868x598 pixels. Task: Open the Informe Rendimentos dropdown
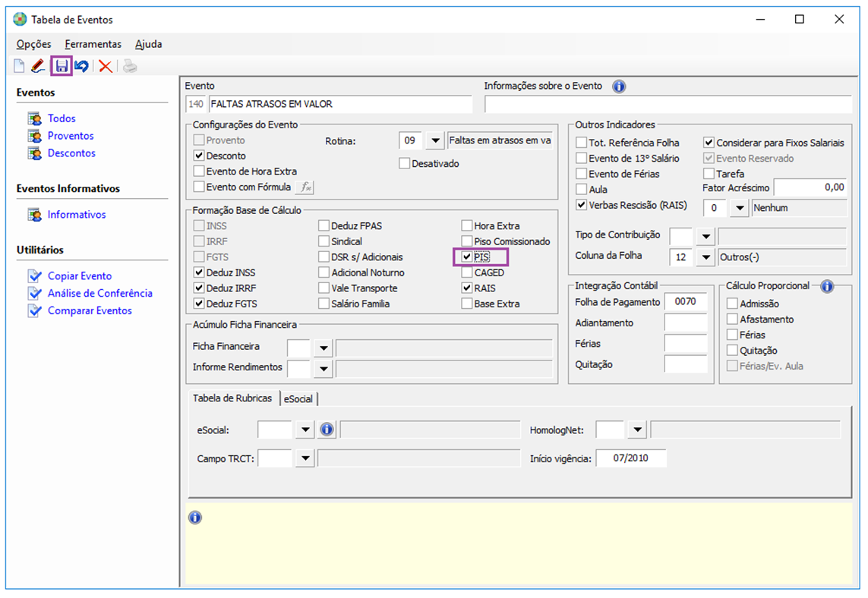click(x=324, y=369)
